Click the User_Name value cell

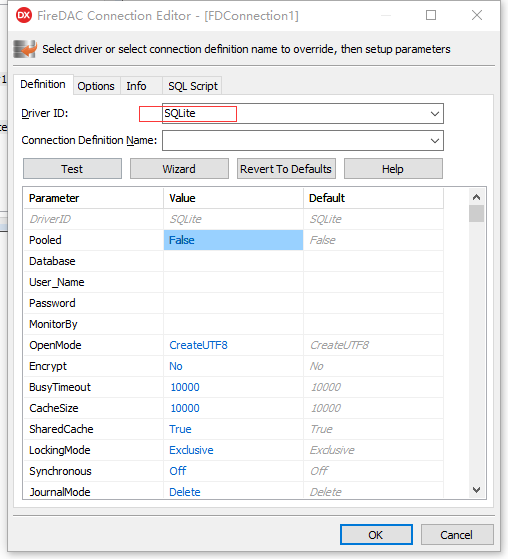(x=234, y=282)
